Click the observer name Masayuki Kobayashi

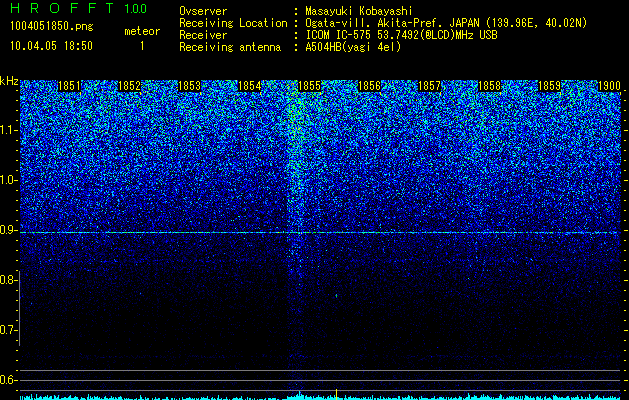[x=359, y=11]
